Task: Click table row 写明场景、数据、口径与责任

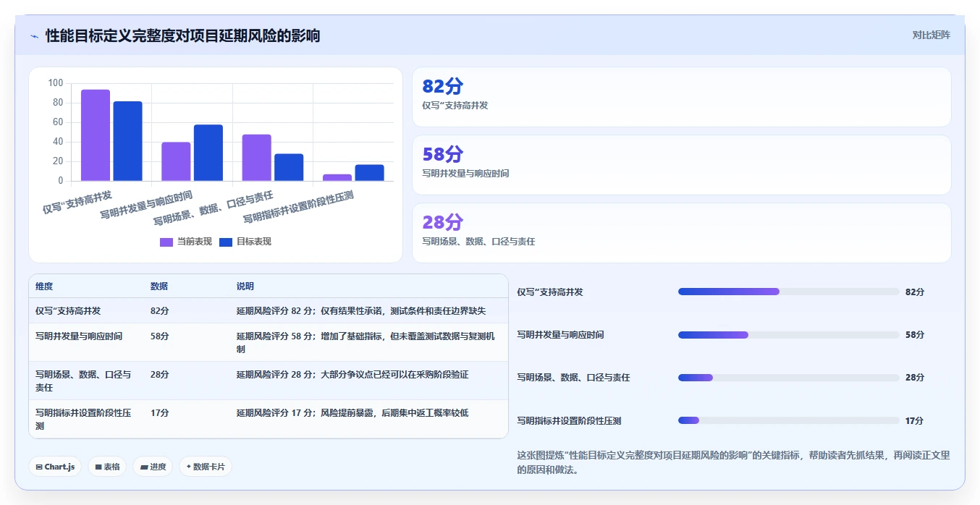Action: click(269, 381)
